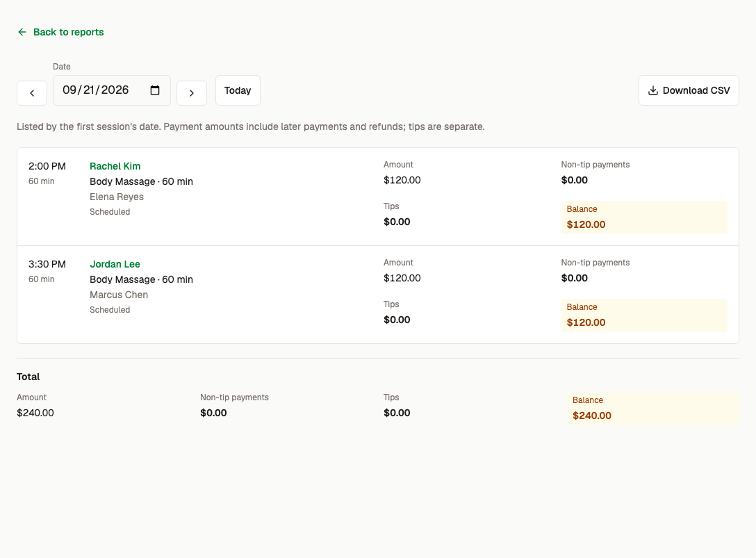Click Jordan Lee's $120.00 balance

click(586, 322)
